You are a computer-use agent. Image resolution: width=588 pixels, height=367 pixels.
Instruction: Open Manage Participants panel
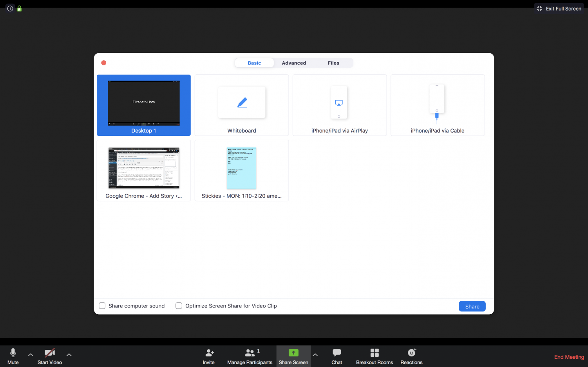coord(250,356)
